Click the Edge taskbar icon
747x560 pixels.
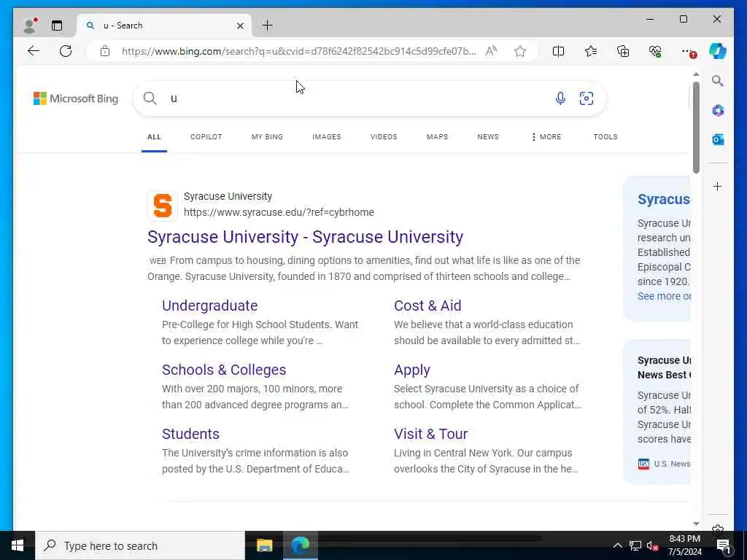pyautogui.click(x=301, y=545)
